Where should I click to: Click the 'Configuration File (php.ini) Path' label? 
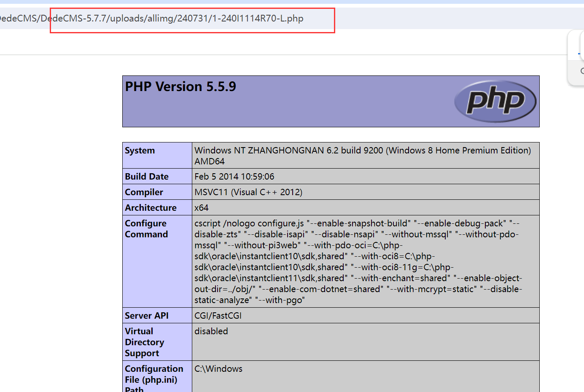(154, 379)
